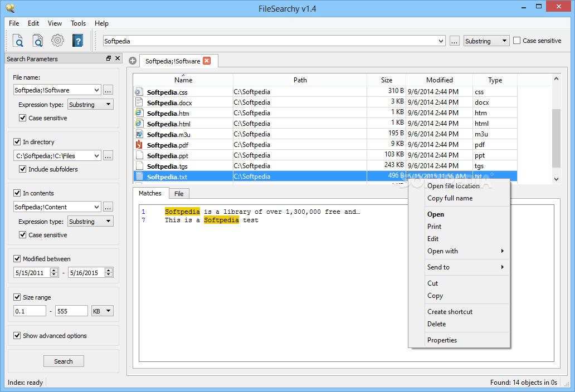This screenshot has width=575, height=392.
Task: Click results list scroll down arrow
Action: click(556, 179)
